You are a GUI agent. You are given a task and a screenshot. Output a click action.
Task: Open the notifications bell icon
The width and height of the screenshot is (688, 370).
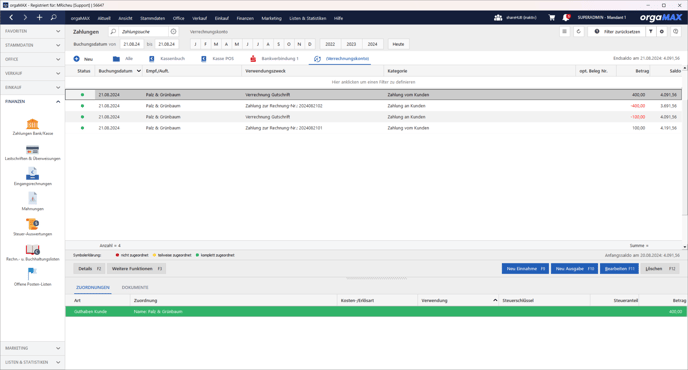click(566, 18)
